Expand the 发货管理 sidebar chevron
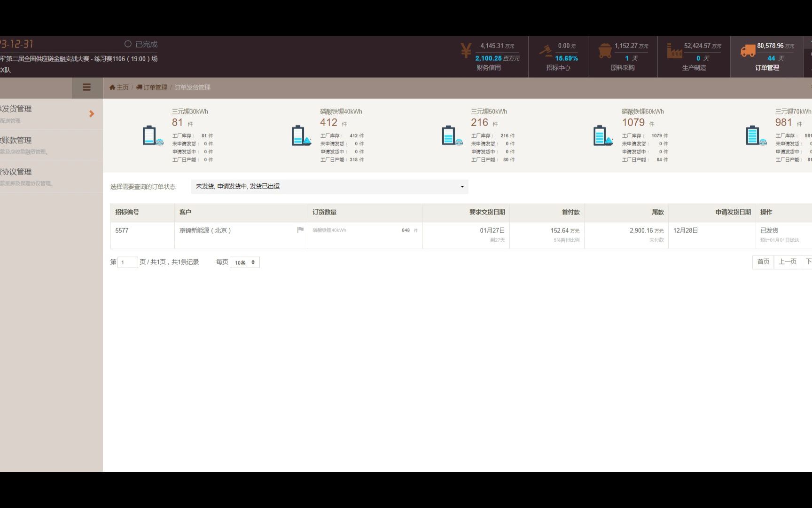 [92, 114]
